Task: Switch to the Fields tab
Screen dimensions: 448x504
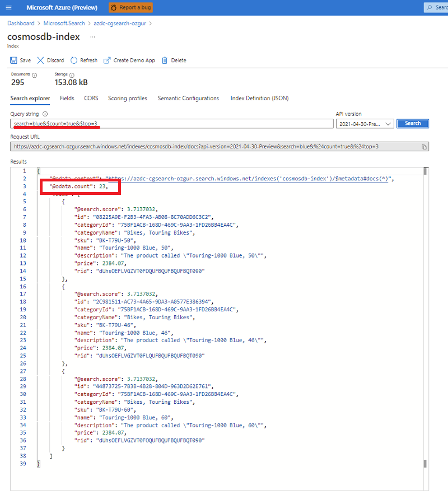Action: [x=67, y=98]
